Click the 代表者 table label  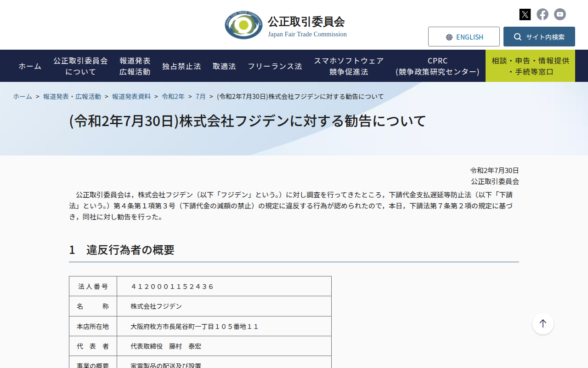click(93, 346)
